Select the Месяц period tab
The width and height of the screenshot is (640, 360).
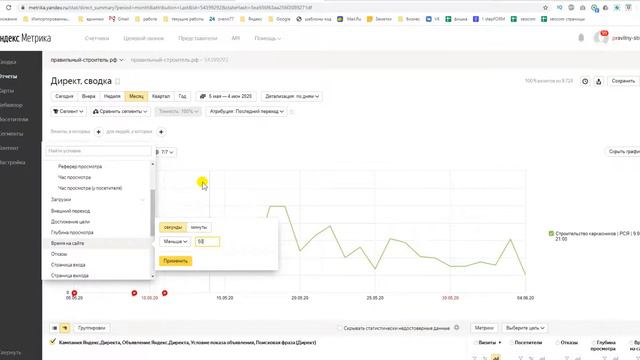[136, 96]
